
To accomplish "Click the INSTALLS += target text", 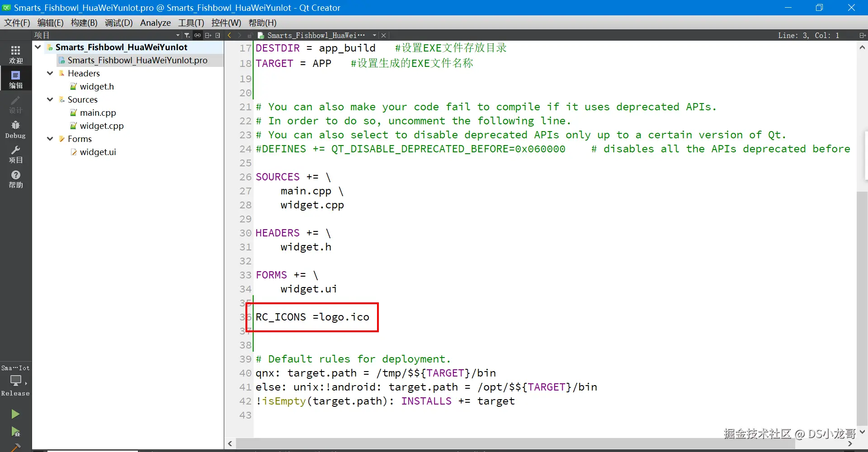I will point(458,401).
